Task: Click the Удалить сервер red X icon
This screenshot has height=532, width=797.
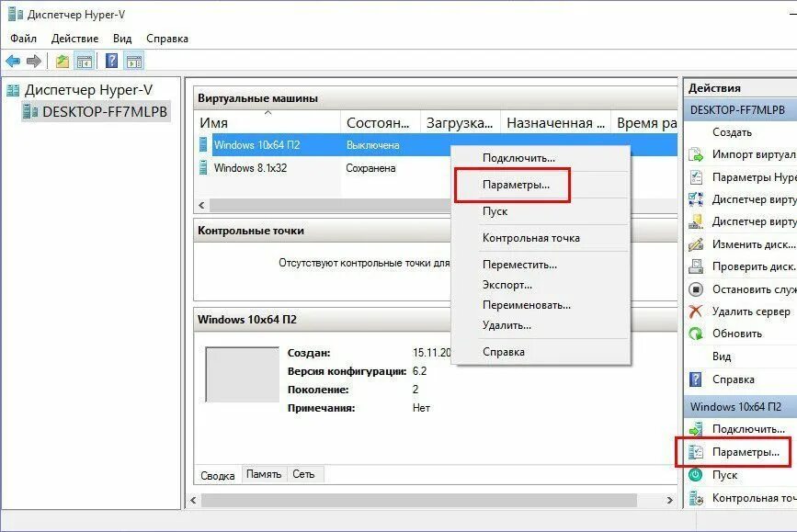Action: point(696,310)
